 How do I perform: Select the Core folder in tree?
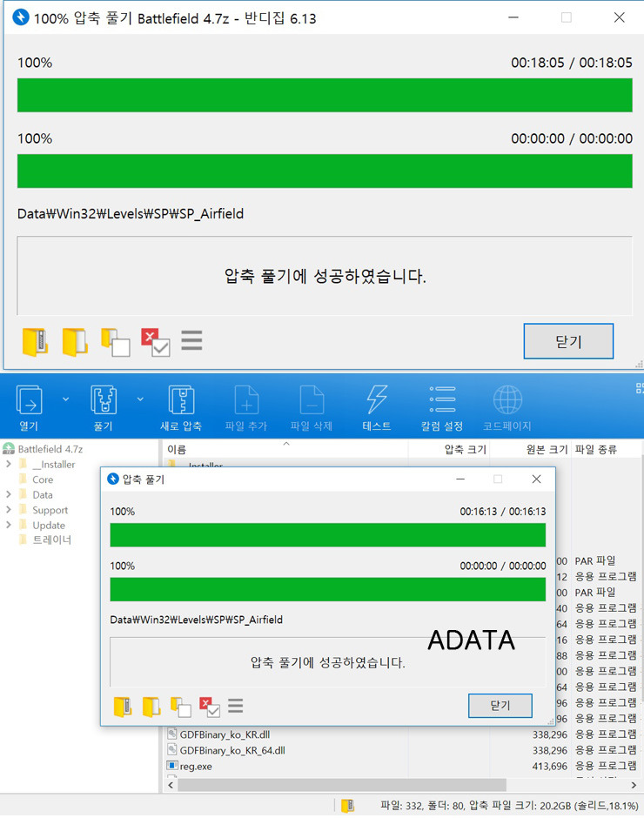pos(43,479)
